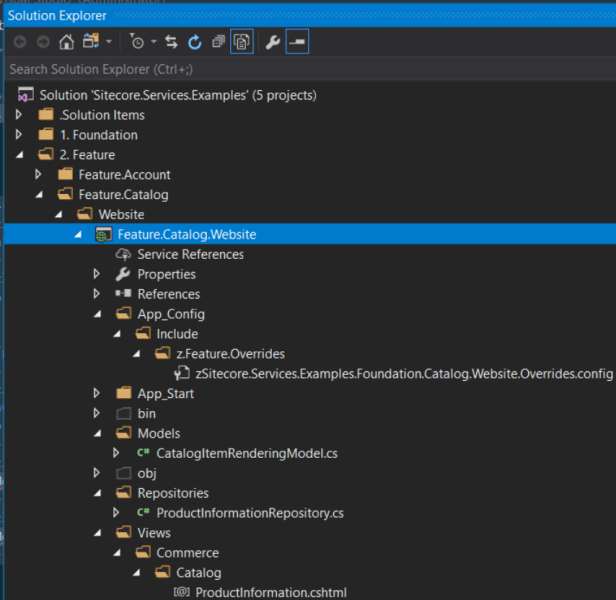Expand the Feature.Account folder
The image size is (616, 600).
[x=38, y=174]
